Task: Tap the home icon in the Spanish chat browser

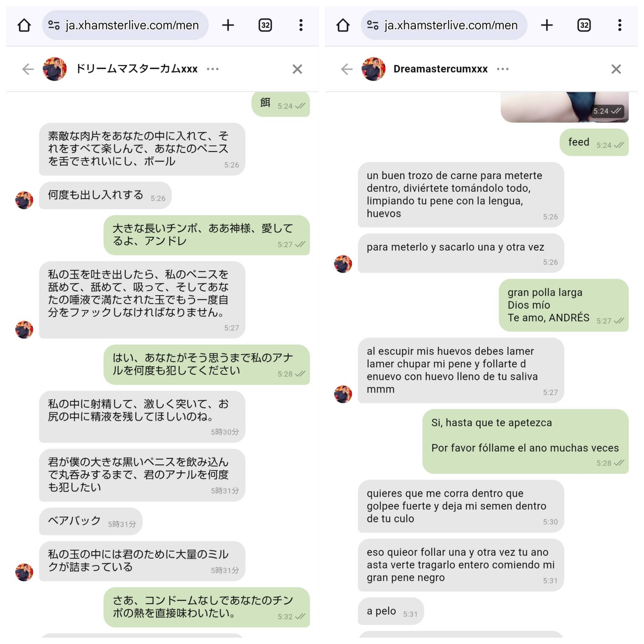Action: [x=343, y=25]
